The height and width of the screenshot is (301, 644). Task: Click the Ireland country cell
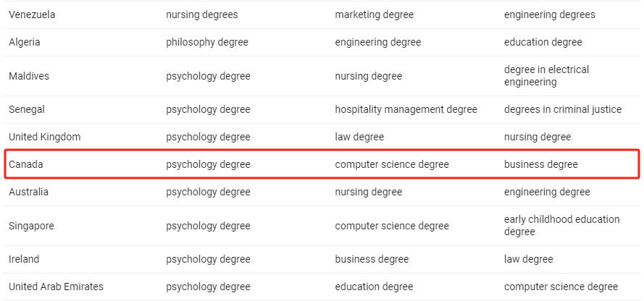point(24,259)
